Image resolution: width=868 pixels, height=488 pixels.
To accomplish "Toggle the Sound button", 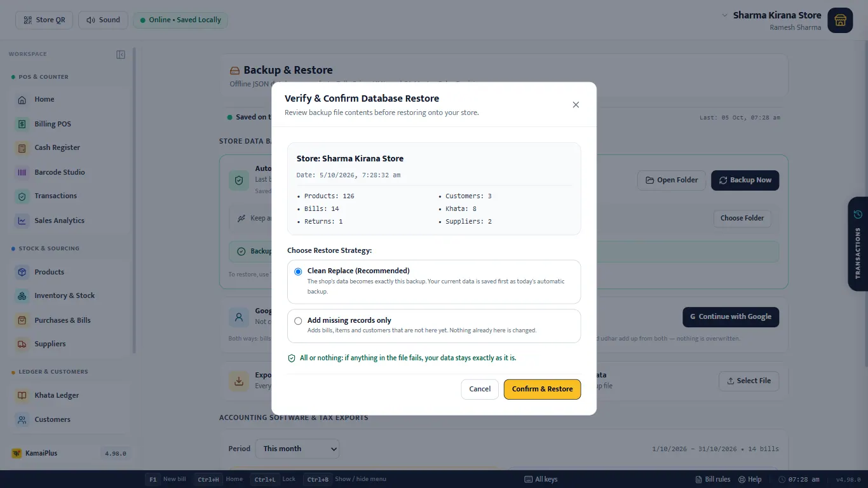I will click(x=103, y=20).
